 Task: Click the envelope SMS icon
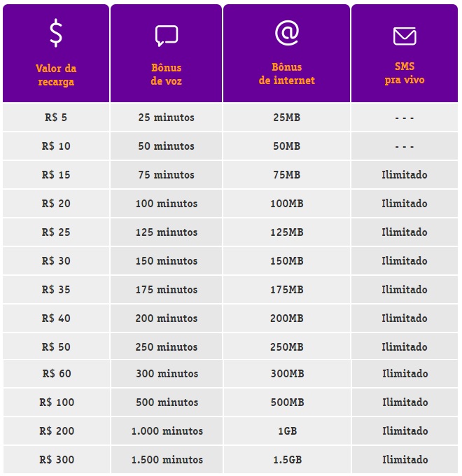405,36
